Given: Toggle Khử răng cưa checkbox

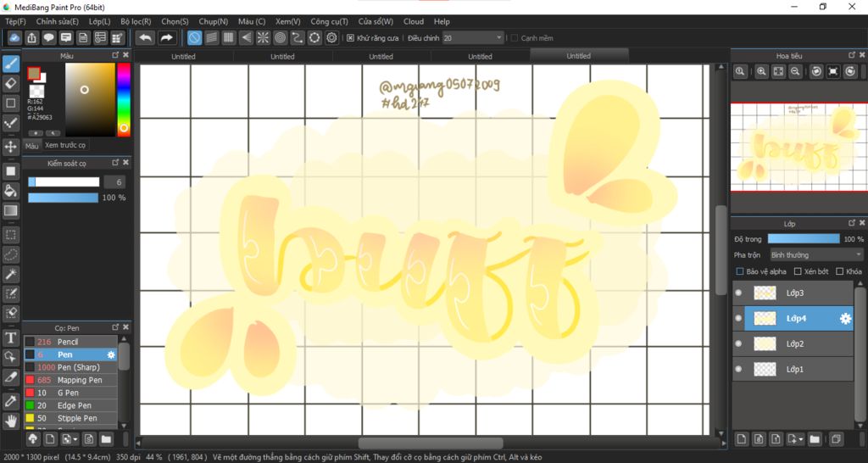Looking at the screenshot, I should click(x=350, y=38).
